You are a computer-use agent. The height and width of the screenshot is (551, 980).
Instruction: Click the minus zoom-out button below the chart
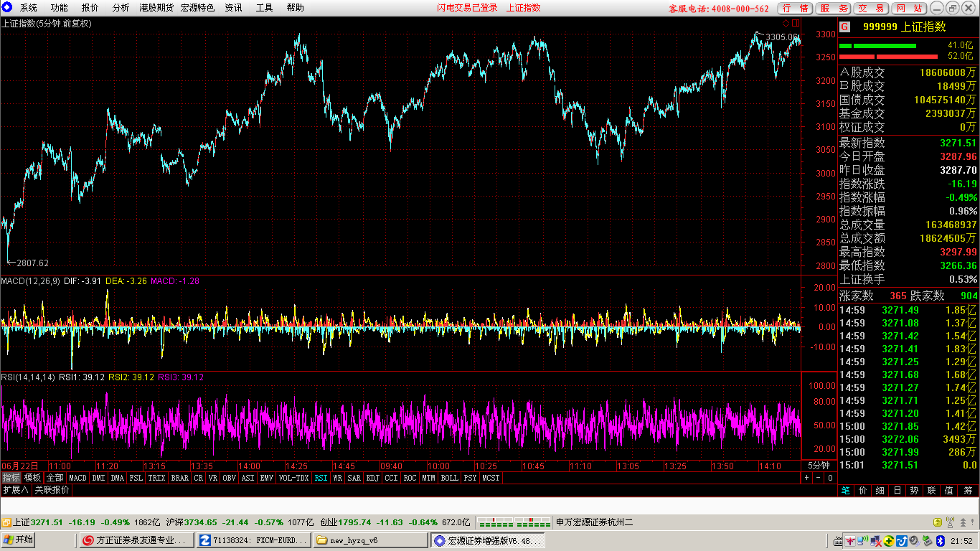click(819, 477)
